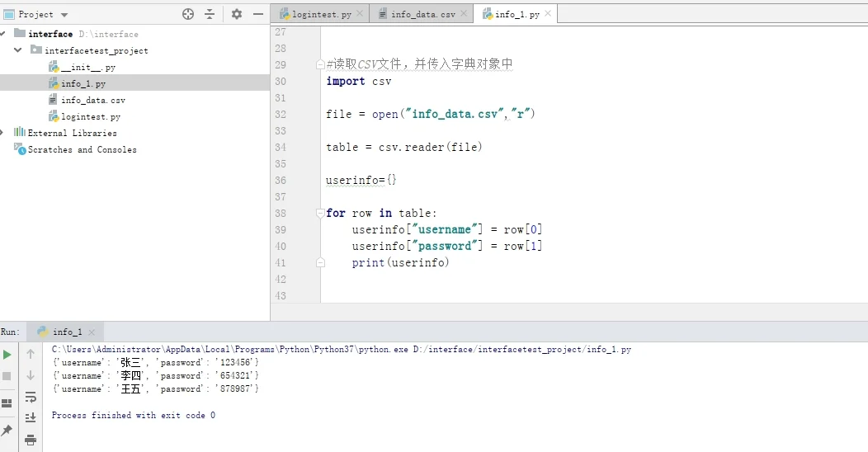Rerun info_1 with green play button
Image resolution: width=868 pixels, height=452 pixels.
[7, 355]
